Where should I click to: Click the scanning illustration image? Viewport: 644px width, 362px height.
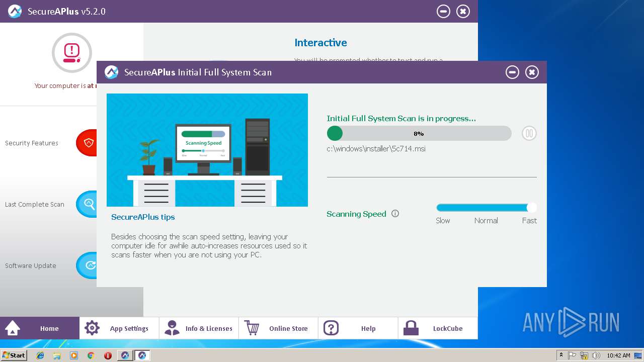(x=207, y=150)
